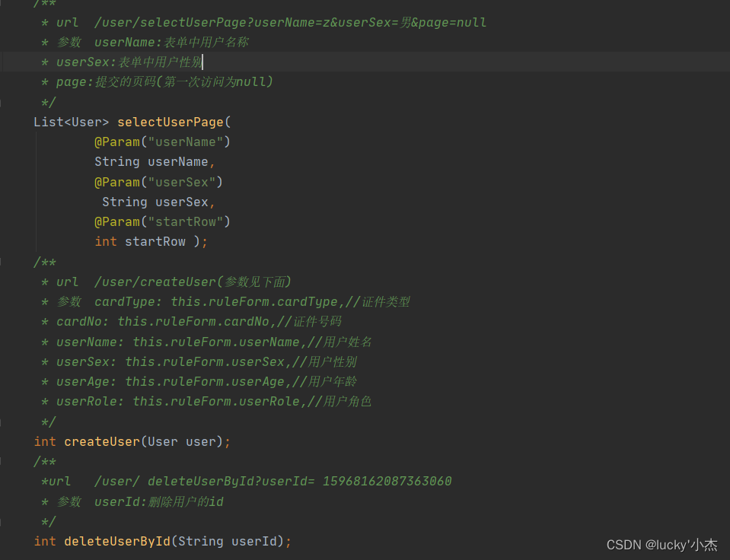The width and height of the screenshot is (730, 560).
Task: Click the '(User user)' parameter of createUser
Action: pos(182,441)
